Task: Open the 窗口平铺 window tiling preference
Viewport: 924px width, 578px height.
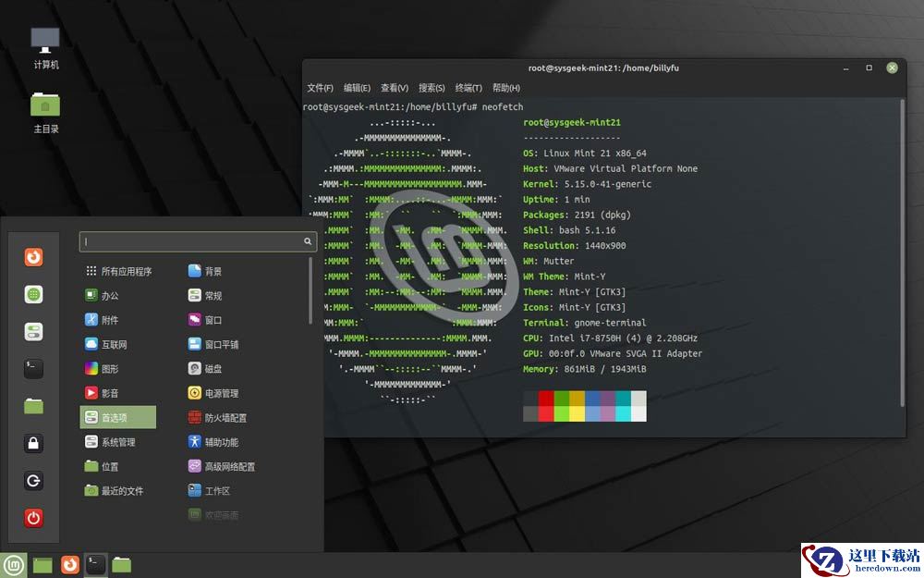Action: pos(213,344)
